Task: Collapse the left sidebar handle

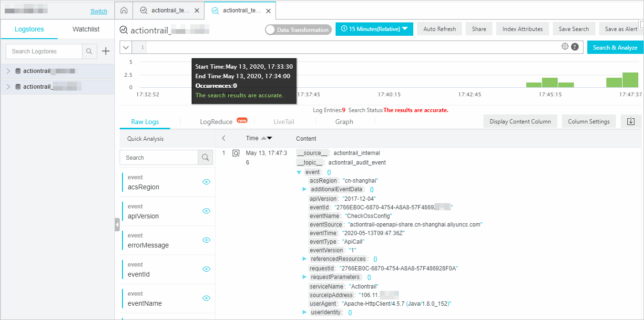Action: tap(117, 225)
